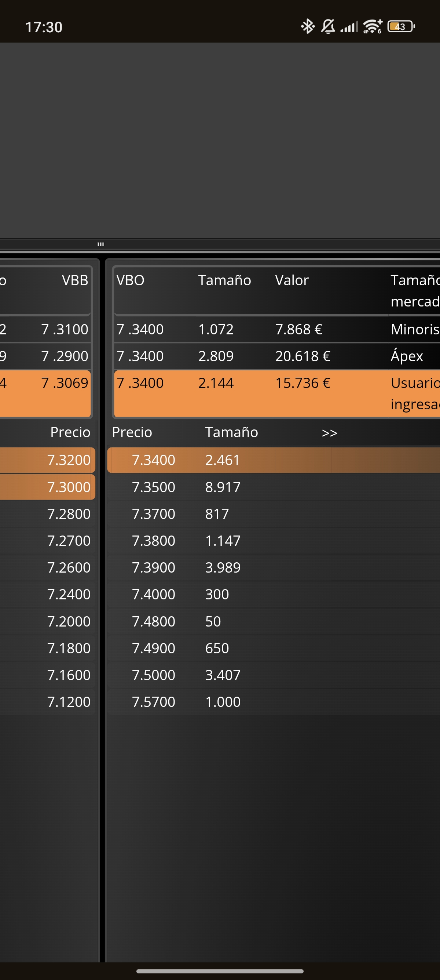Select ask size 2.461
This screenshot has height=980, width=440.
[x=223, y=460]
